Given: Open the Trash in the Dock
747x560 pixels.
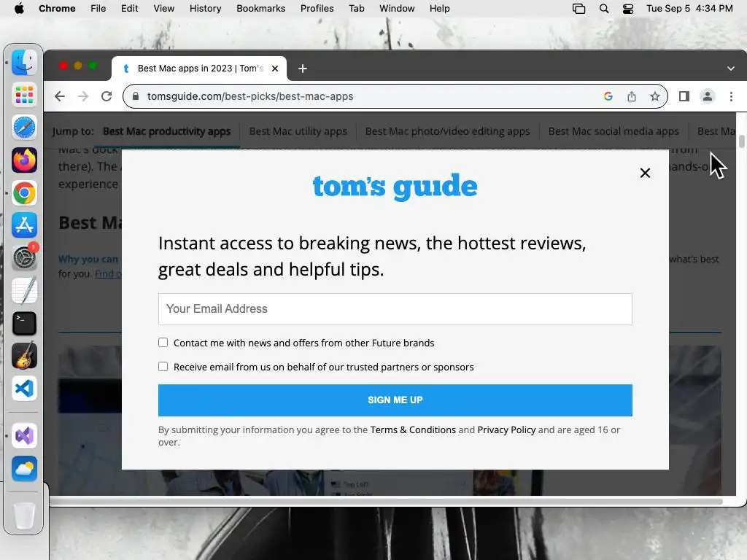Looking at the screenshot, I should point(24,516).
